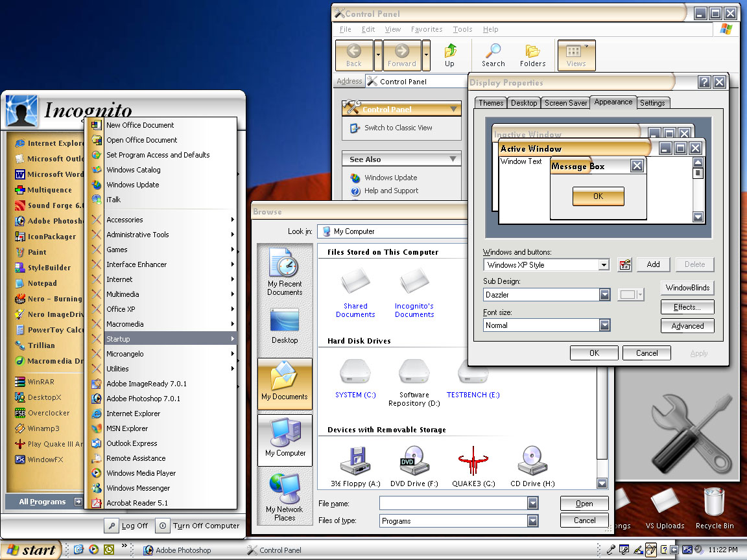Click Switch to Classic View link
The height and width of the screenshot is (560, 747).
point(391,128)
